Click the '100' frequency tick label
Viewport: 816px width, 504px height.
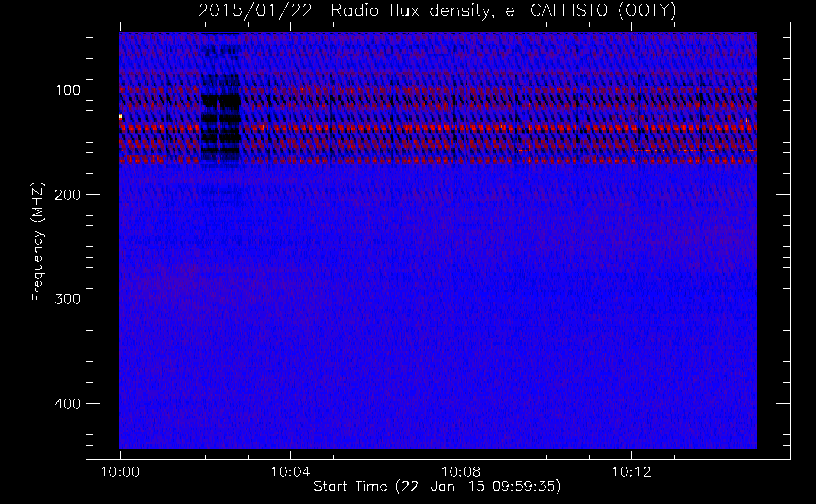point(68,91)
